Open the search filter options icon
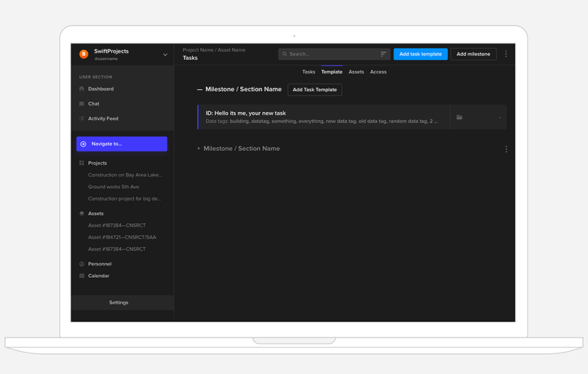Image resolution: width=588 pixels, height=374 pixels. [383, 54]
